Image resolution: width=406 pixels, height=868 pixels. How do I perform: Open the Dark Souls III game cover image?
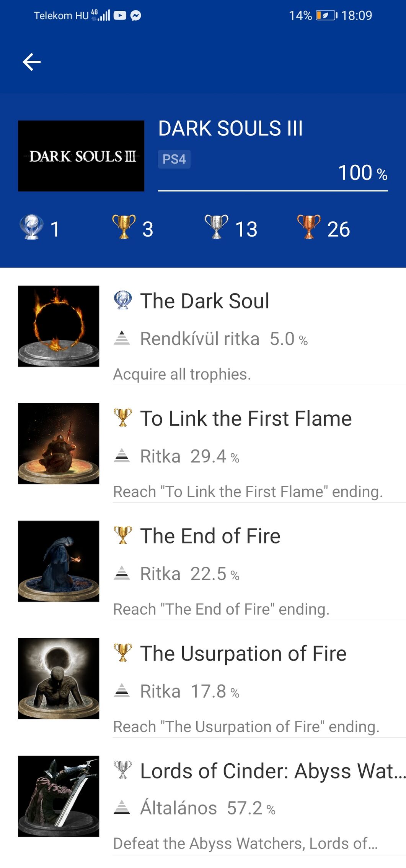81,156
